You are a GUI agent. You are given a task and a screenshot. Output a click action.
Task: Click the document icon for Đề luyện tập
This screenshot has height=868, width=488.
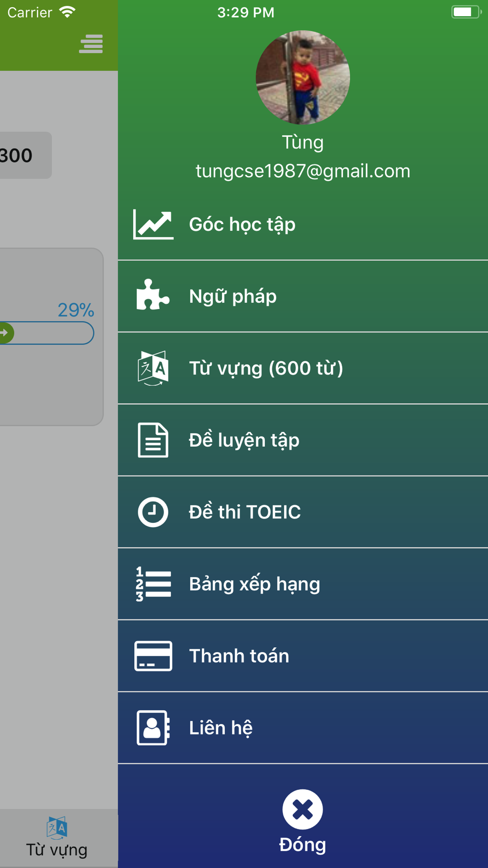(153, 440)
